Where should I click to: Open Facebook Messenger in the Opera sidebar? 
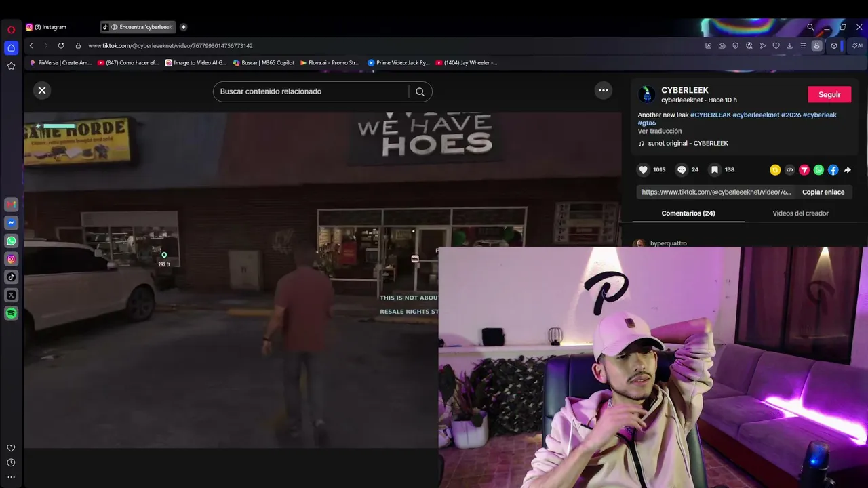[11, 222]
